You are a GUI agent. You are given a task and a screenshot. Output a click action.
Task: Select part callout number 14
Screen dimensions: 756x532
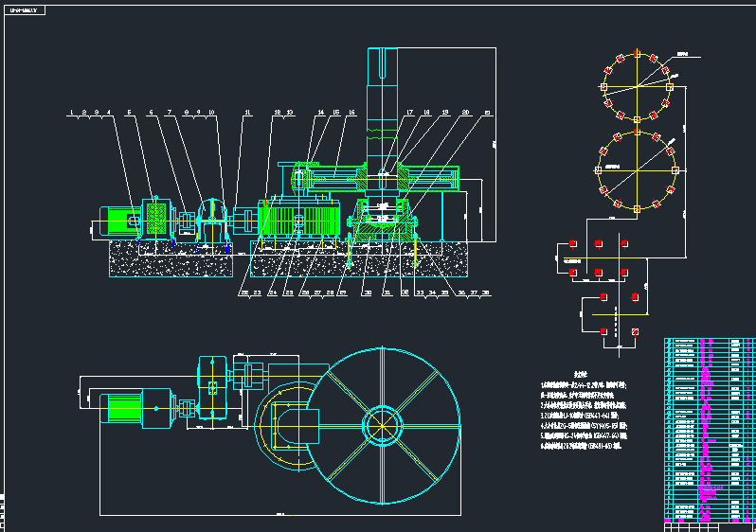click(321, 113)
